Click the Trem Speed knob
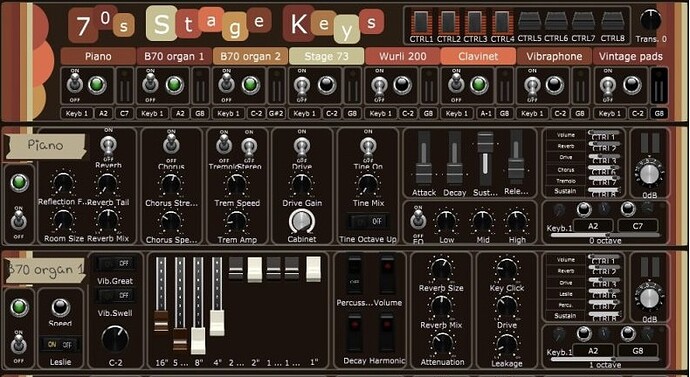690x377 pixels. (237, 184)
